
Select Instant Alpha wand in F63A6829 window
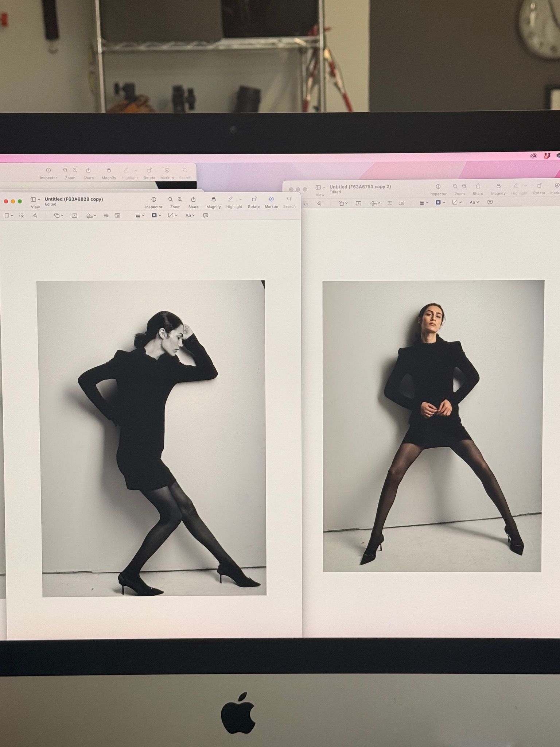pos(22,216)
